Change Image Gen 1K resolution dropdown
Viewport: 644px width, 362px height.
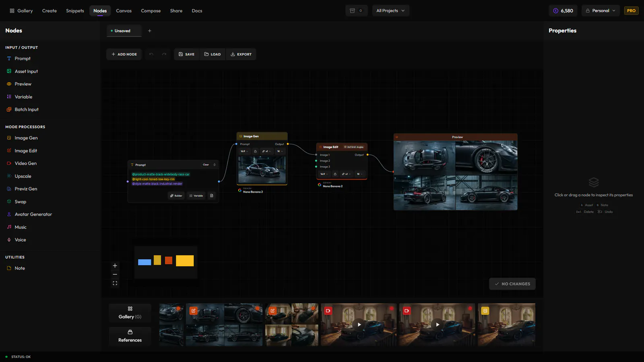click(x=280, y=151)
